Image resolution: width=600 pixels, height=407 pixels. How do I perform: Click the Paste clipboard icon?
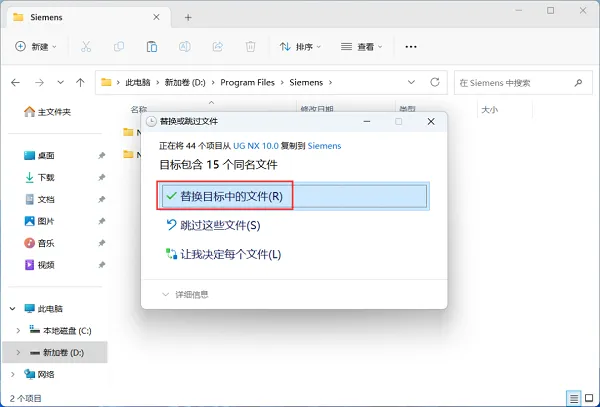click(152, 47)
